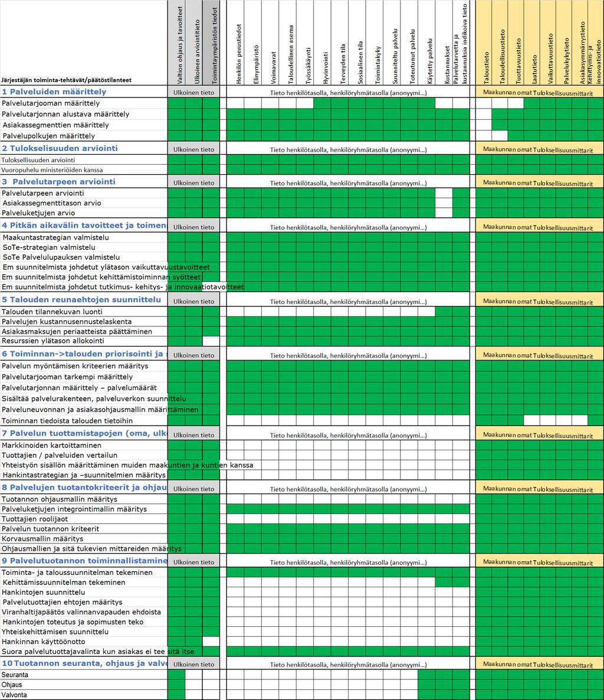Click the row "Markkinoiden kartoittaminen"

[x=52, y=445]
